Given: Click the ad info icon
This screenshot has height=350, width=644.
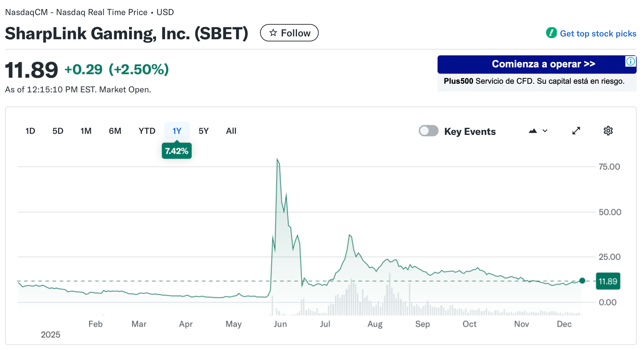Looking at the screenshot, I should pyautogui.click(x=630, y=62).
